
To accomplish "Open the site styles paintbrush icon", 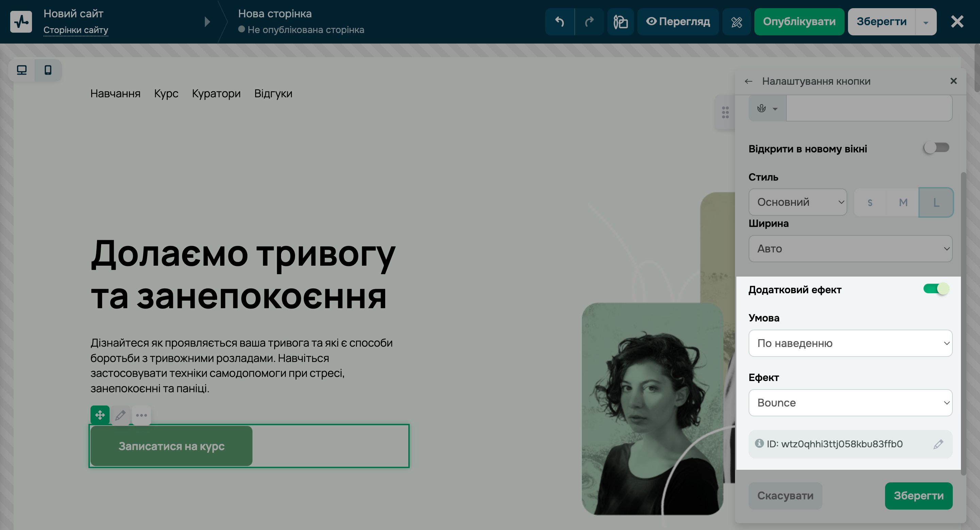I will click(620, 22).
